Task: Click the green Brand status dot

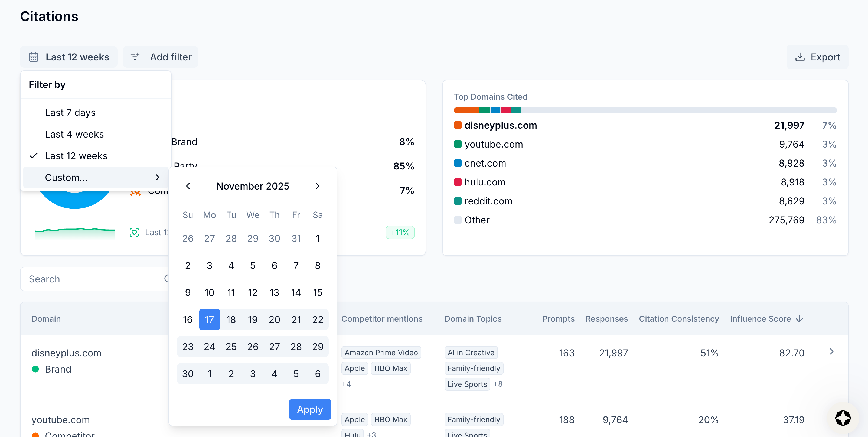Action: coord(35,369)
